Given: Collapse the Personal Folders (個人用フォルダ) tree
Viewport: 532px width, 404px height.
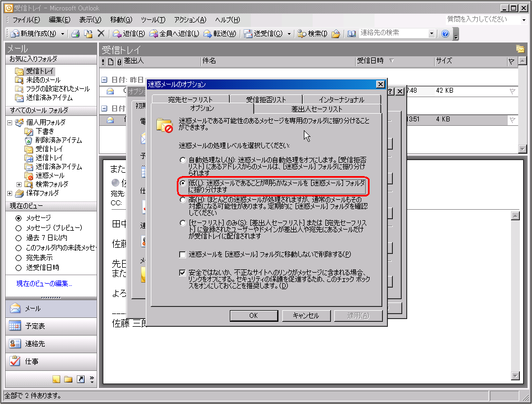Looking at the screenshot, I should point(9,123).
